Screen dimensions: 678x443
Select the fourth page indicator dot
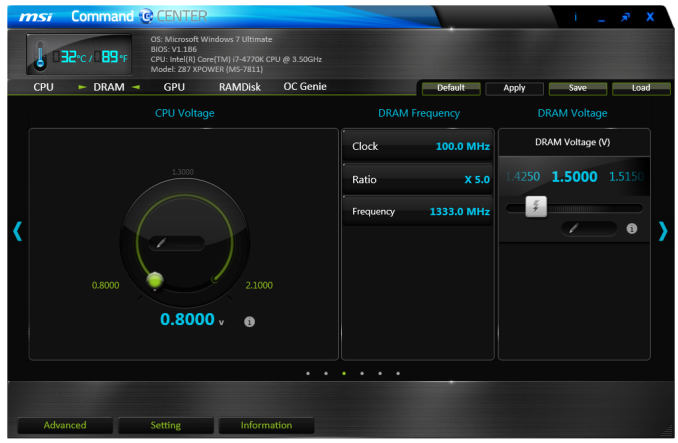(362, 373)
